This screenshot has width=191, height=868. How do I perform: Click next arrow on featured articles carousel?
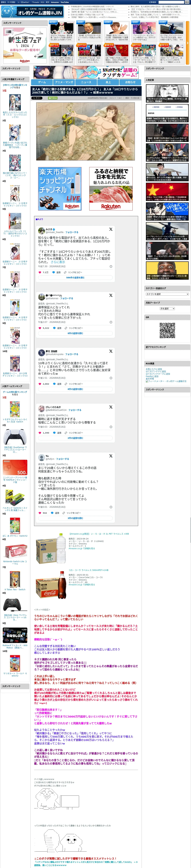coord(188,43)
